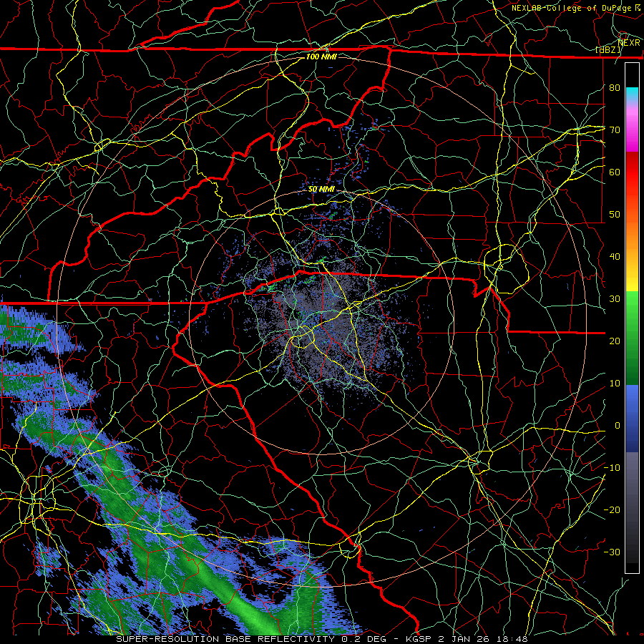Click the '0.2 DEG' elevation angle text

click(x=365, y=639)
